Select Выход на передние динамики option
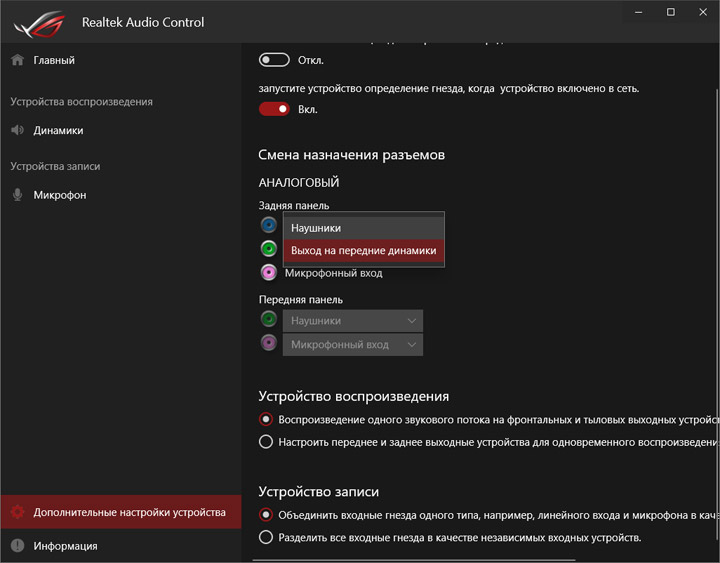Viewport: 720px width, 563px height. (364, 250)
